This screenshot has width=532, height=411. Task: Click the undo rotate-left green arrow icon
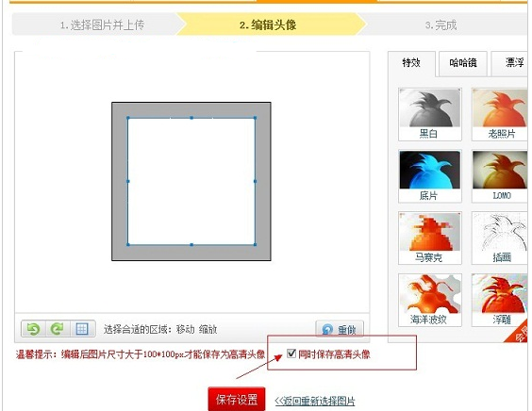[x=33, y=329]
